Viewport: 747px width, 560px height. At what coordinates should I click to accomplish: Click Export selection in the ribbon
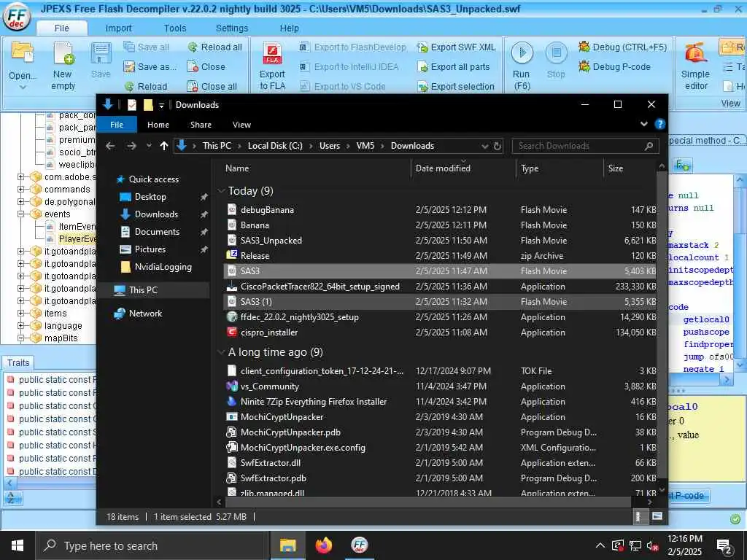(x=456, y=86)
